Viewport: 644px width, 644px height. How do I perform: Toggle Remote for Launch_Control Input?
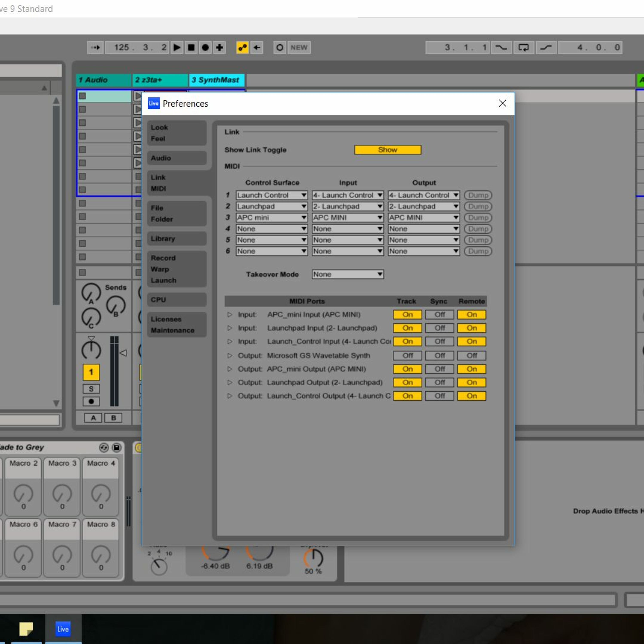tap(471, 341)
